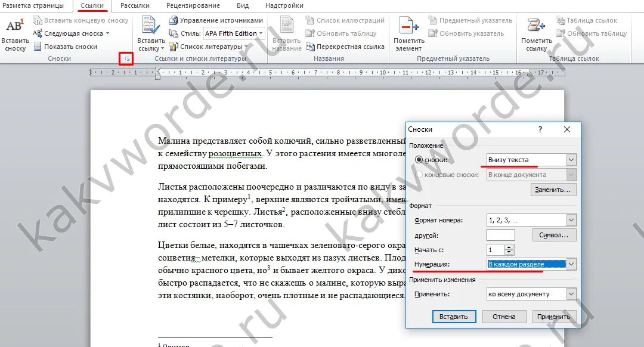
Task: Click Insert Footnote icon (Вставить сноску)
Action: coord(14,26)
